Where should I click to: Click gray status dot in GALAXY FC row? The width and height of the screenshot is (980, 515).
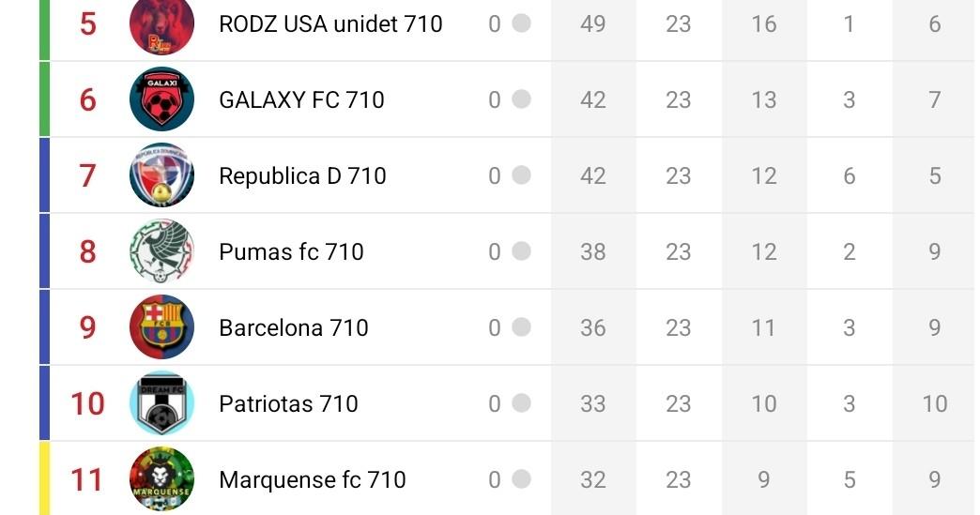point(521,99)
